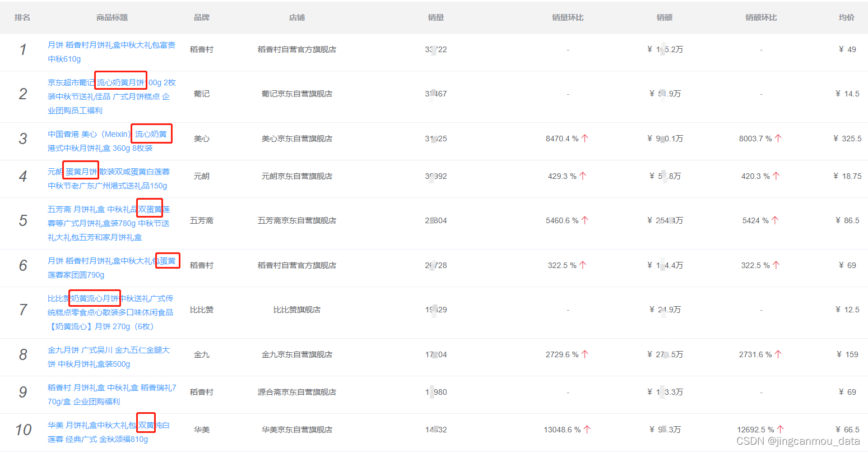Image resolution: width=868 pixels, height=452 pixels.
Task: Select rank number 8
Action: pyautogui.click(x=23, y=354)
